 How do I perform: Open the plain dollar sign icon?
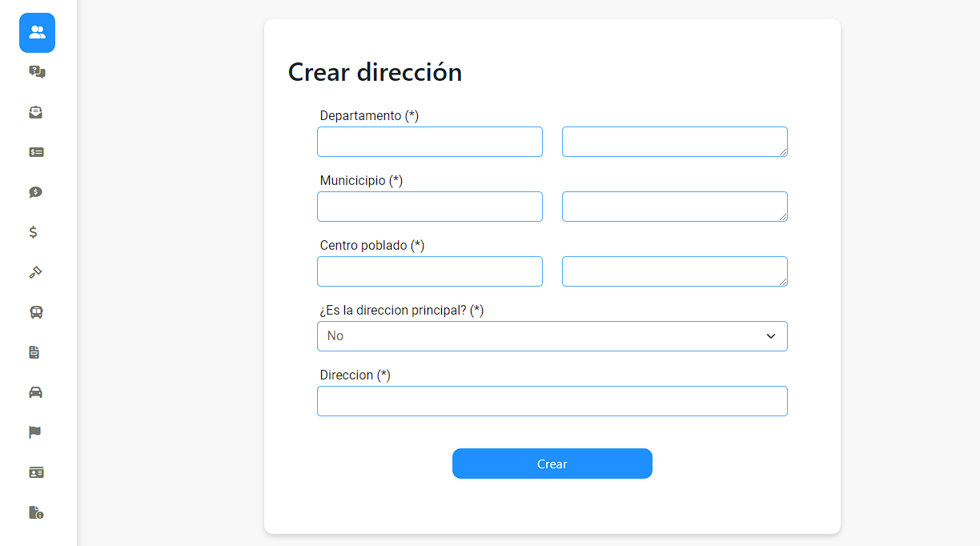[33, 232]
